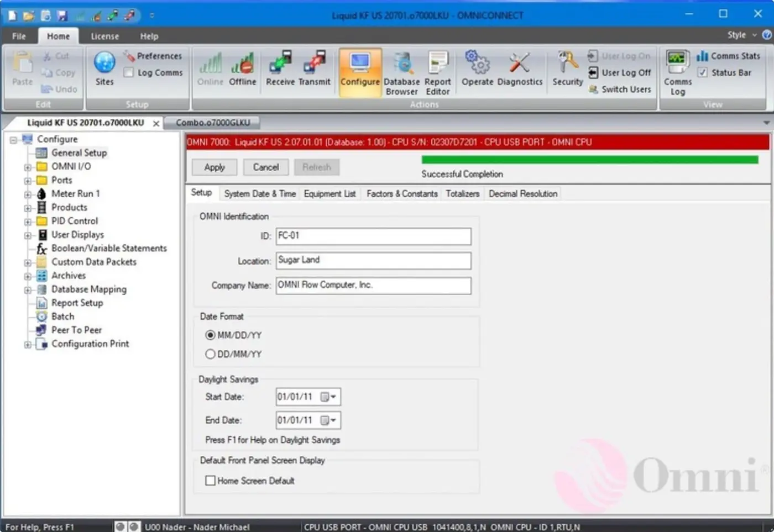774x532 pixels.
Task: Click the Location input field
Action: pyautogui.click(x=374, y=261)
